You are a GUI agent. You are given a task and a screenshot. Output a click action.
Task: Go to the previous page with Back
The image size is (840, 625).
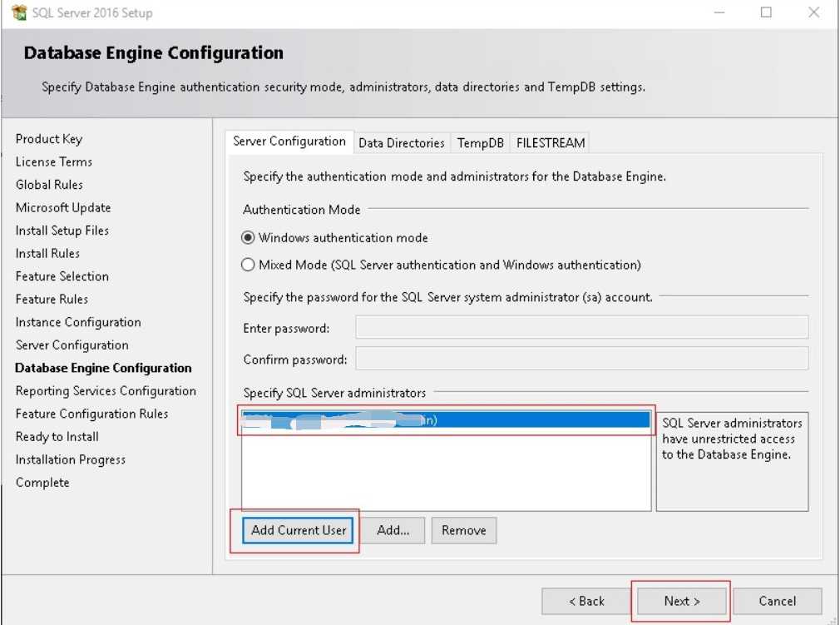(586, 602)
